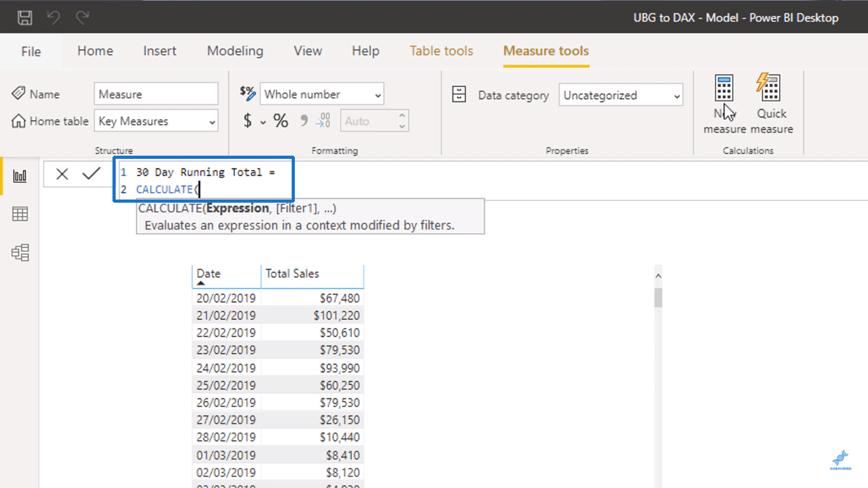Click the Undo arrow icon

pyautogui.click(x=53, y=17)
